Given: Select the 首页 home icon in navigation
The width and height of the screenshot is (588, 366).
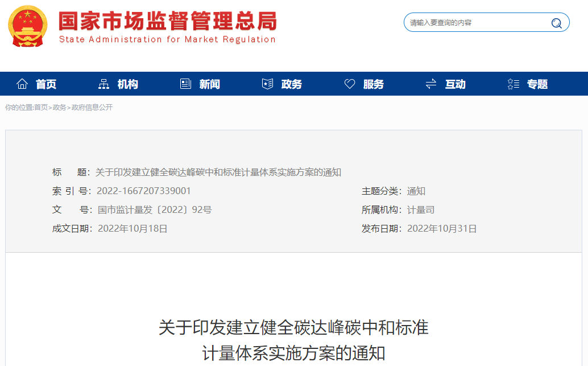Looking at the screenshot, I should click(22, 83).
